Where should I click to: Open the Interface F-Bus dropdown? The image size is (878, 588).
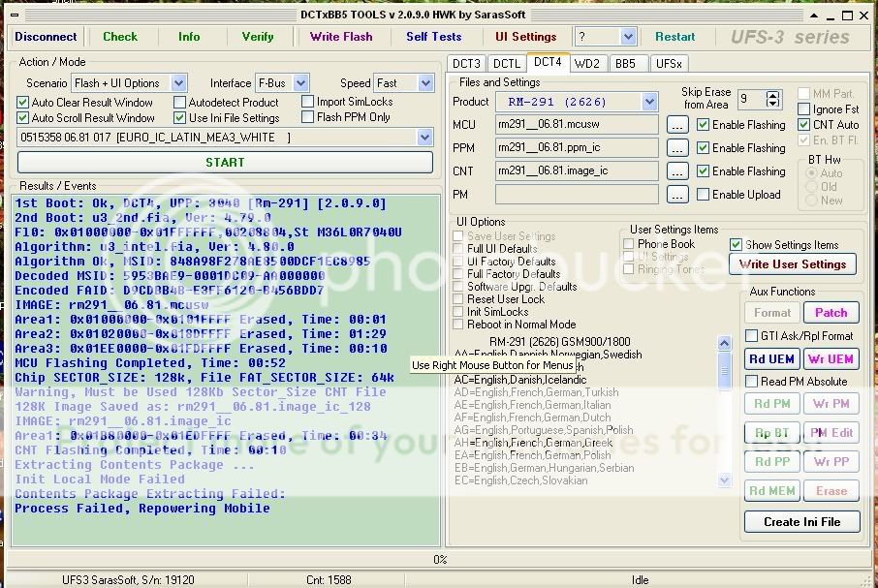tap(300, 83)
